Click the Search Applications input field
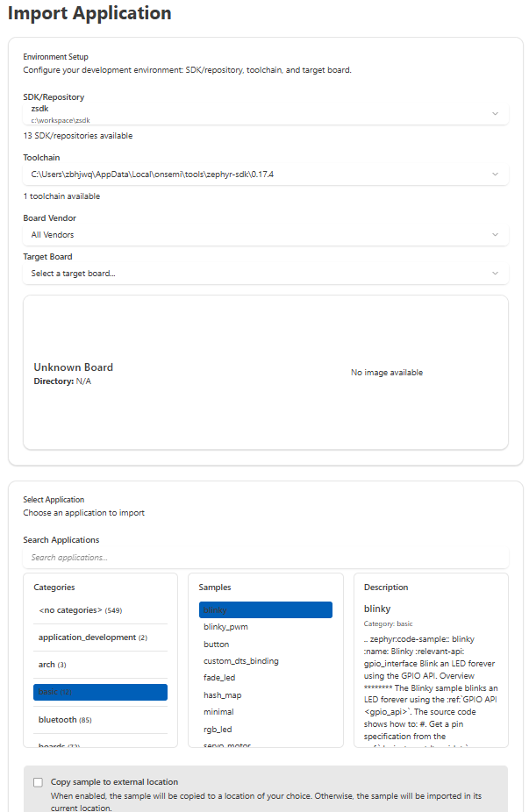This screenshot has height=812, width=529. [x=265, y=558]
